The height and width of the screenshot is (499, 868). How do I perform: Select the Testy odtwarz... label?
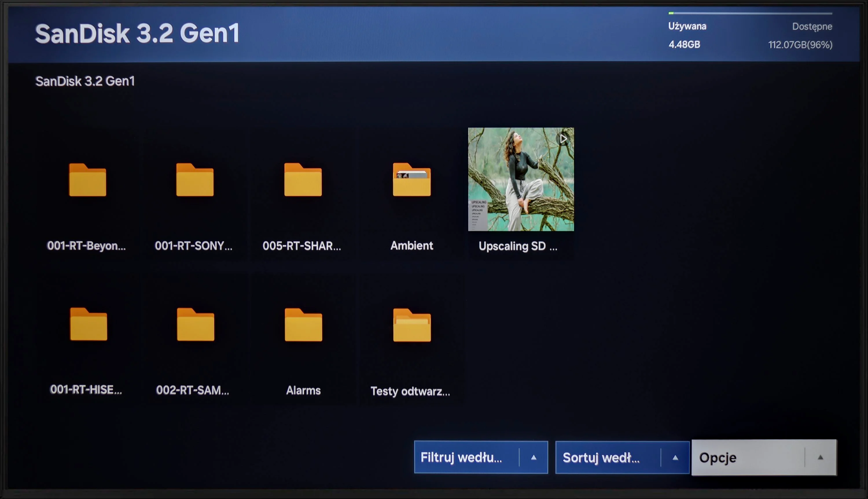click(x=410, y=391)
